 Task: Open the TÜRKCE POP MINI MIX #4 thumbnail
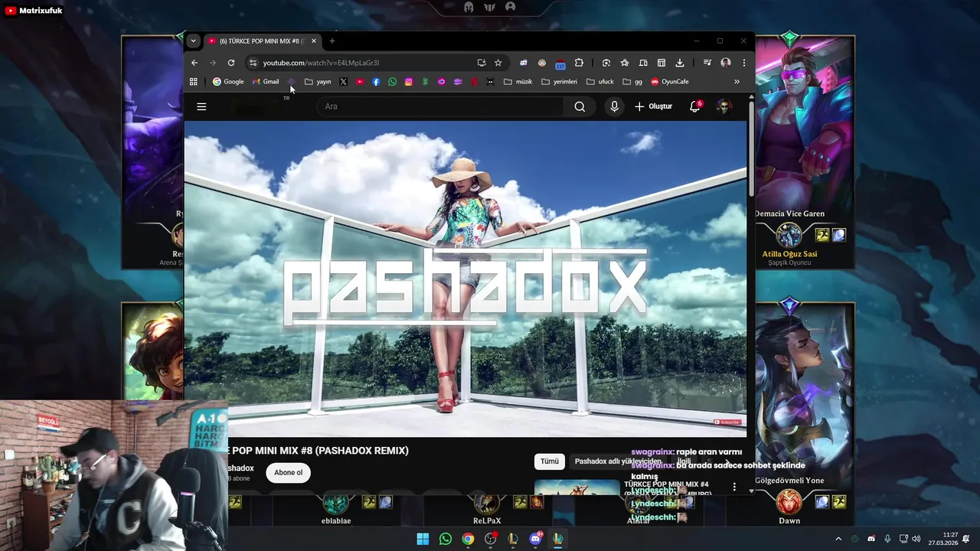pyautogui.click(x=577, y=487)
